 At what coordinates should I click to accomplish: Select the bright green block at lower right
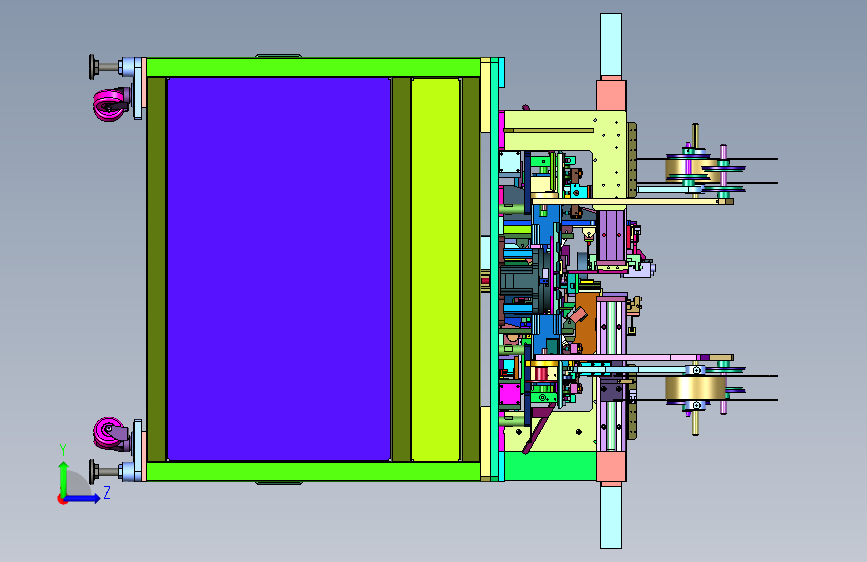551,466
